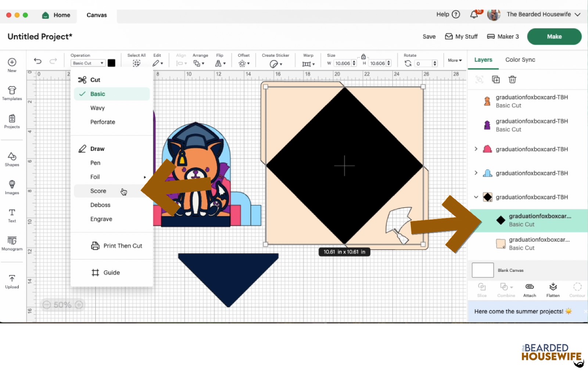Click the Attach icon
Viewport: 588px width, 374px height.
(529, 289)
